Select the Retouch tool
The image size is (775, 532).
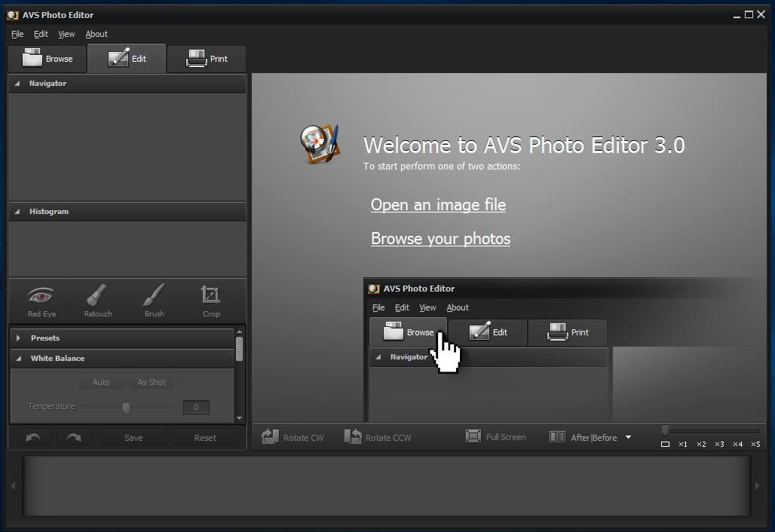tap(98, 301)
